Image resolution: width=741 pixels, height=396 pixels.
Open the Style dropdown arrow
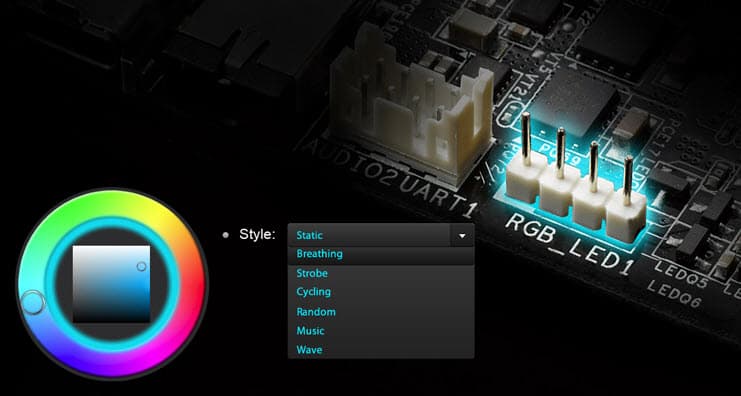click(x=462, y=235)
